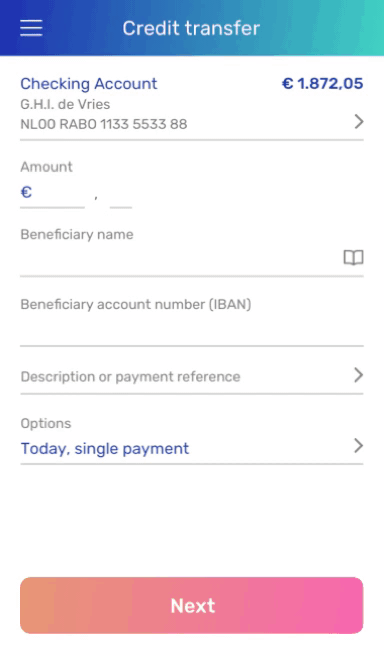This screenshot has height=656, width=384.
Task: Click the Options label
Action: 46,424
